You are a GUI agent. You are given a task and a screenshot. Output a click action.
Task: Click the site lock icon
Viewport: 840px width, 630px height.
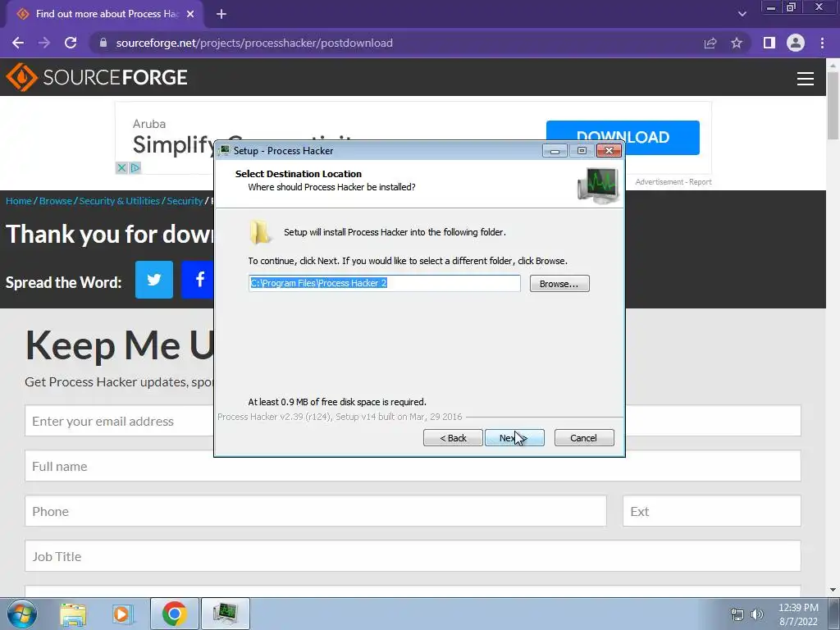pos(103,43)
